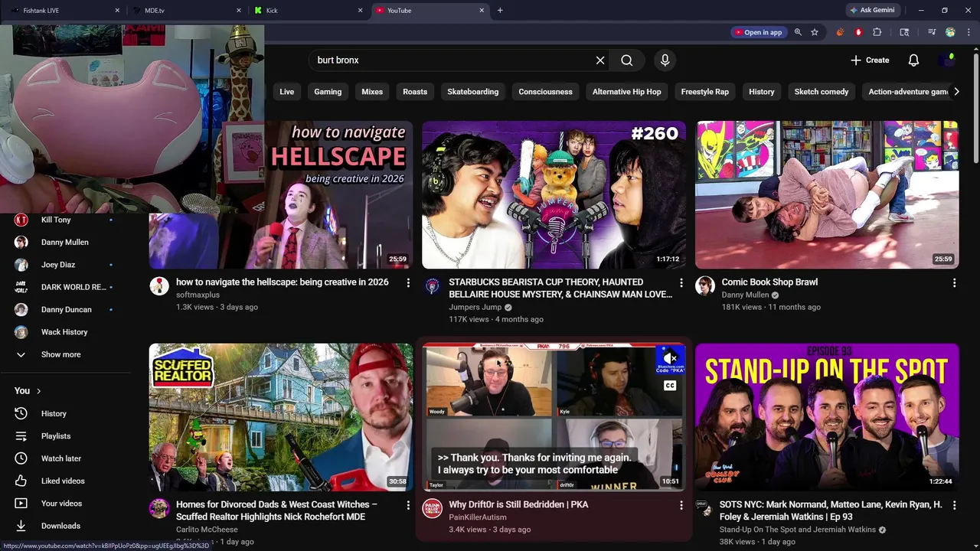Open more options for hellscape video
The width and height of the screenshot is (980, 551).
click(x=408, y=283)
